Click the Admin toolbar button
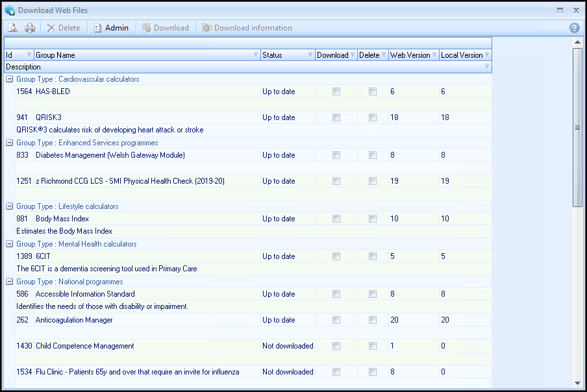 [111, 28]
